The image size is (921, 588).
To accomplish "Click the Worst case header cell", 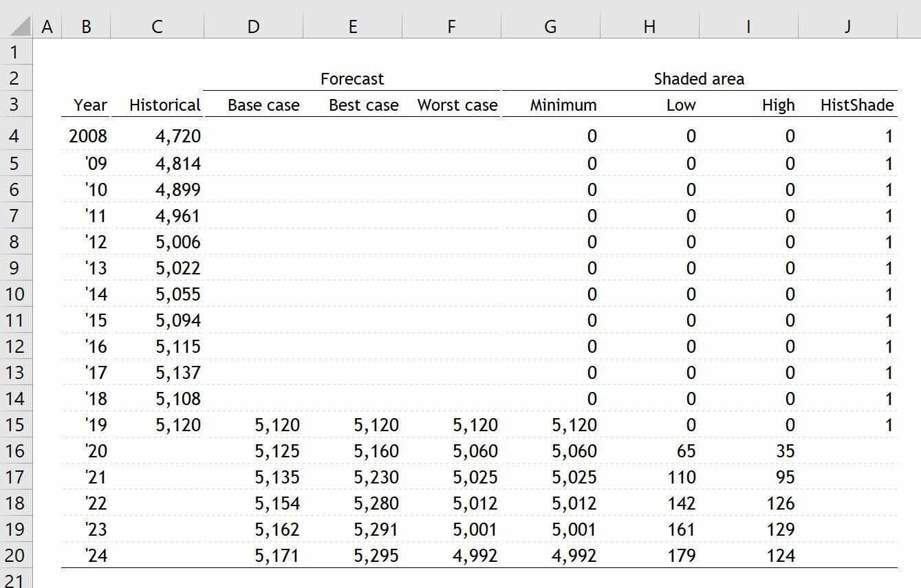I will pos(451,105).
